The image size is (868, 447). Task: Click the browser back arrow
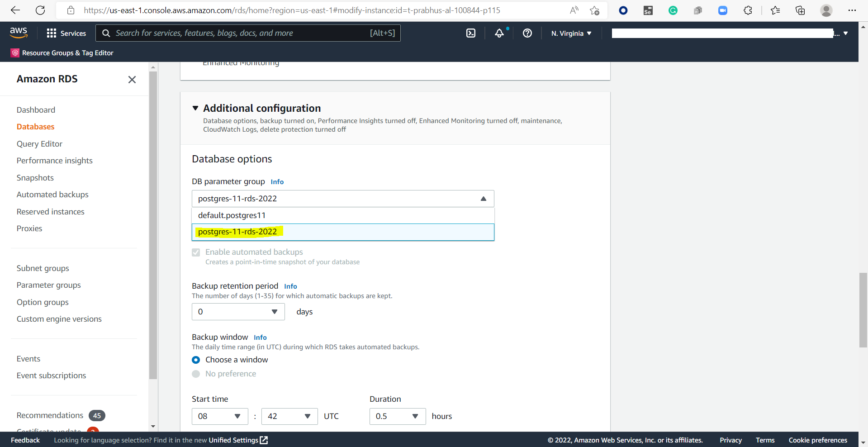click(x=15, y=10)
